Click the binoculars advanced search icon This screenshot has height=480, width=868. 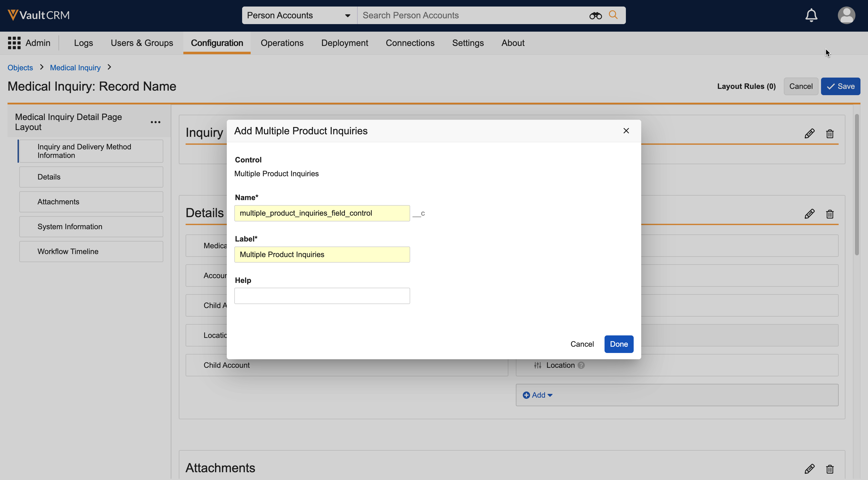point(595,16)
